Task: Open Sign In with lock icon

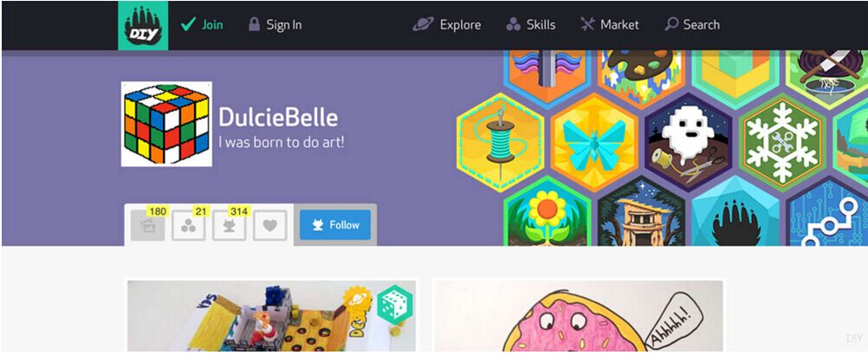Action: [x=275, y=25]
